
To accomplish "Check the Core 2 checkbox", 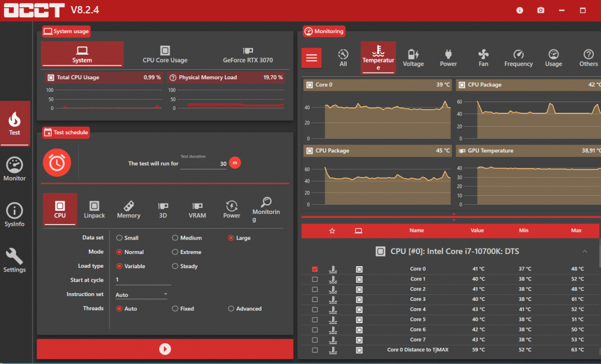I will point(315,290).
